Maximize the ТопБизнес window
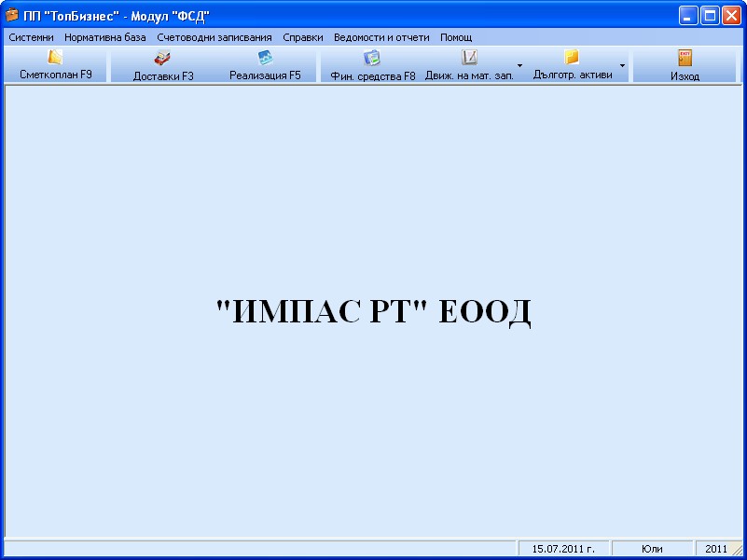747x560 pixels. (710, 16)
